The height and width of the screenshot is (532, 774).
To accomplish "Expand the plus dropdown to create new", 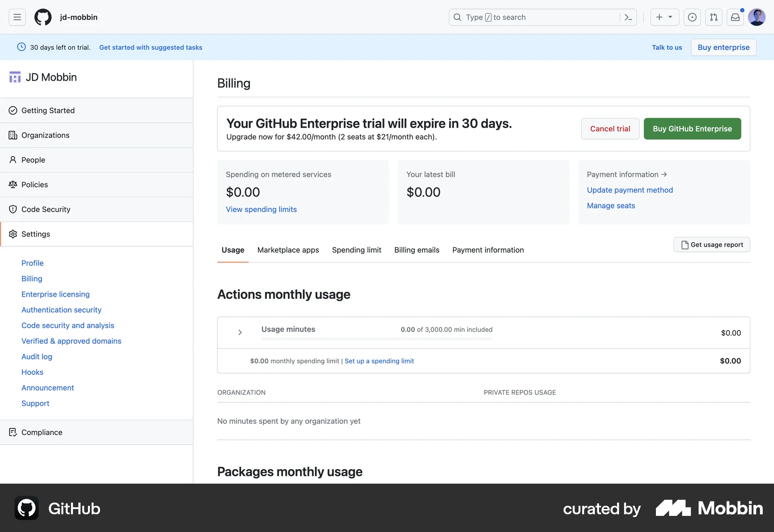I will coord(664,17).
